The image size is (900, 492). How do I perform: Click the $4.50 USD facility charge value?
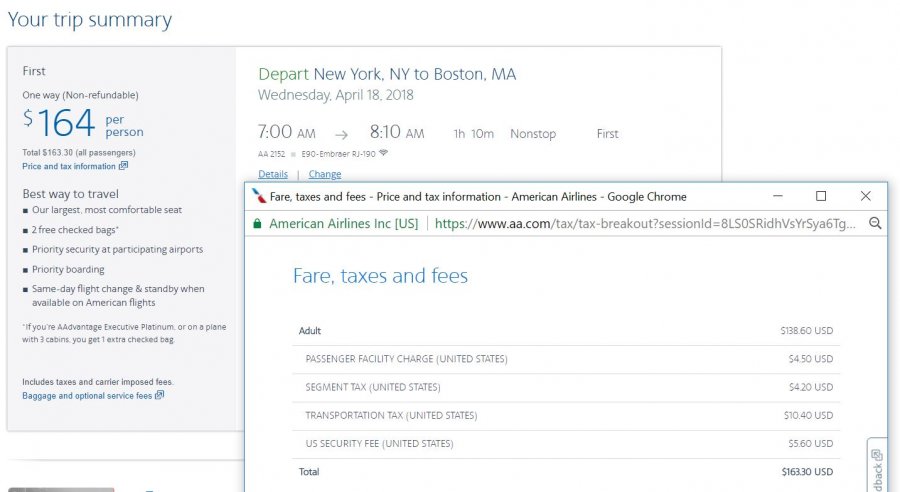(810, 359)
